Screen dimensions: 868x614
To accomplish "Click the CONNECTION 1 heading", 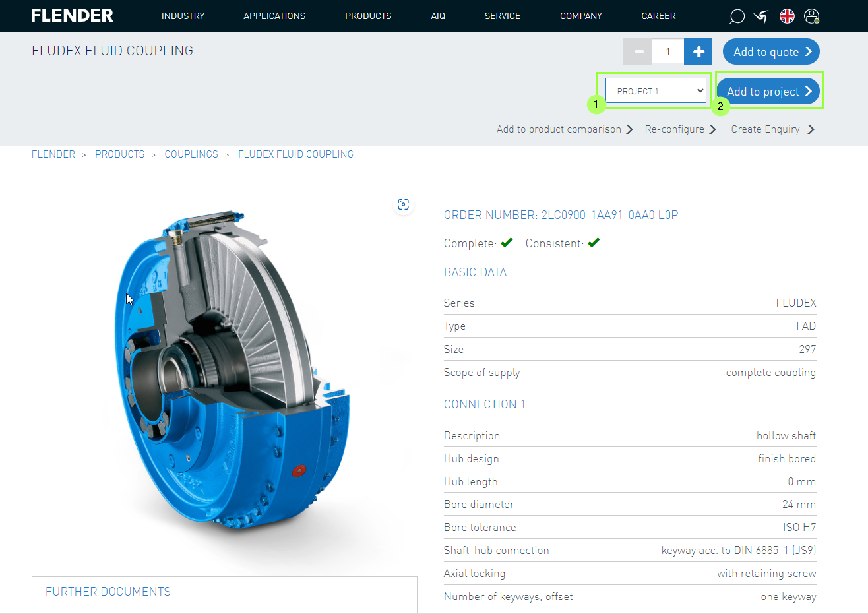I will (x=485, y=404).
